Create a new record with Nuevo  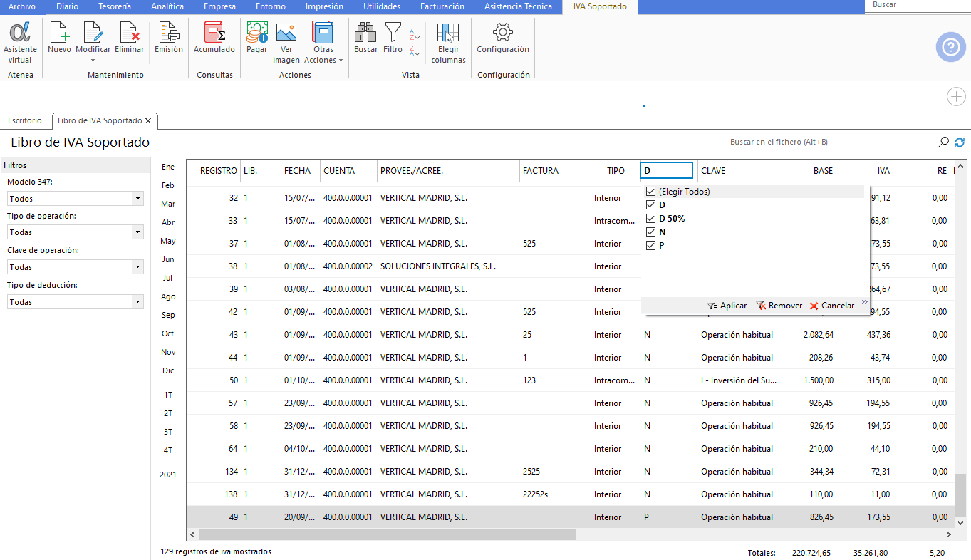[x=59, y=38]
